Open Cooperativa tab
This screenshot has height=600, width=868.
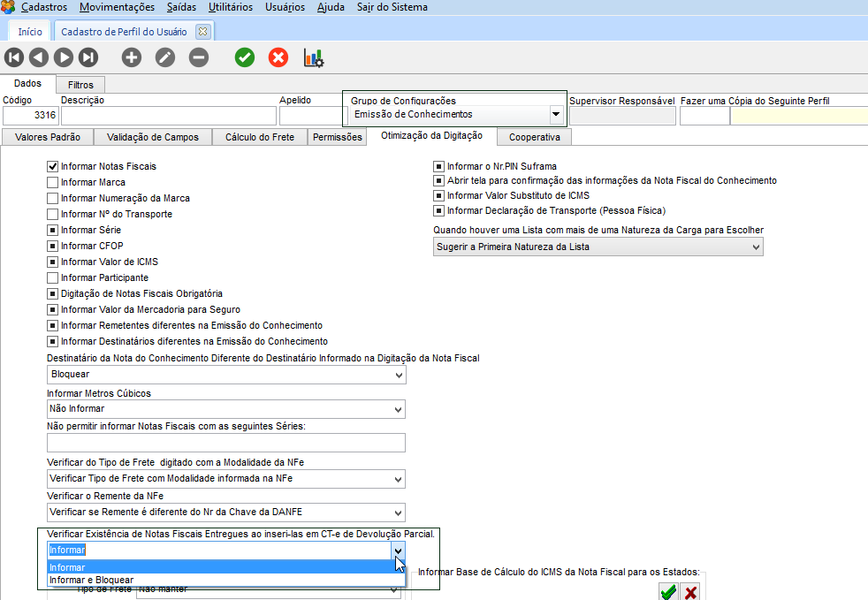pyautogui.click(x=534, y=137)
